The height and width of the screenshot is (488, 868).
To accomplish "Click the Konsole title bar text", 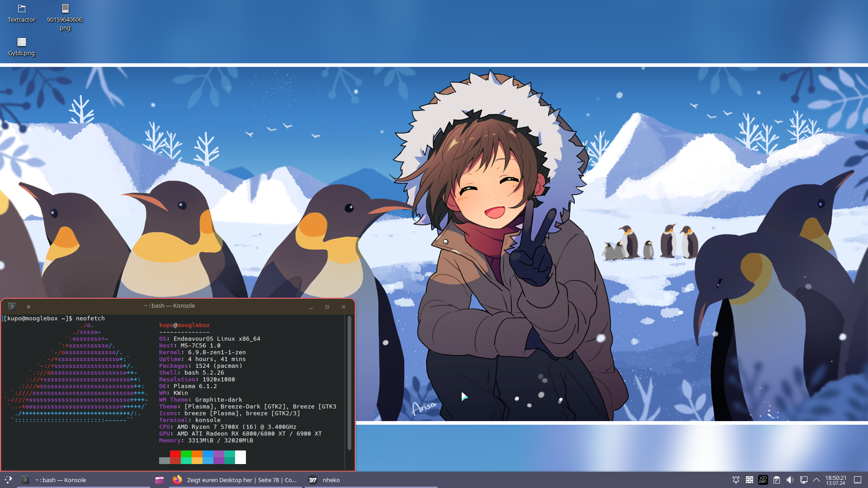I will (170, 306).
